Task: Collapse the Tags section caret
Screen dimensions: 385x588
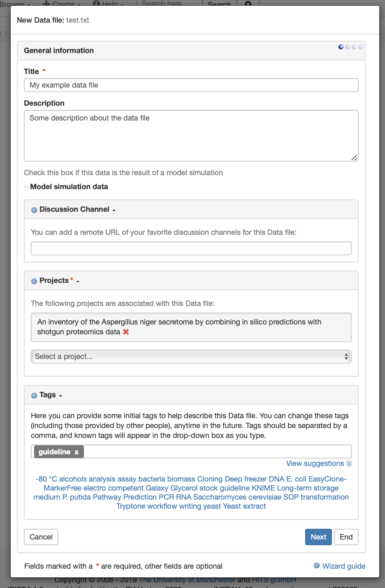Action: tap(60, 396)
